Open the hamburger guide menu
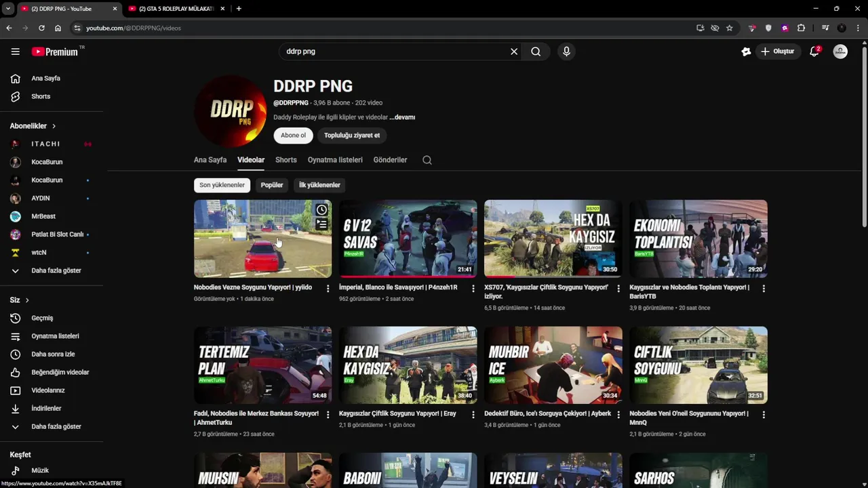868x488 pixels. (15, 52)
